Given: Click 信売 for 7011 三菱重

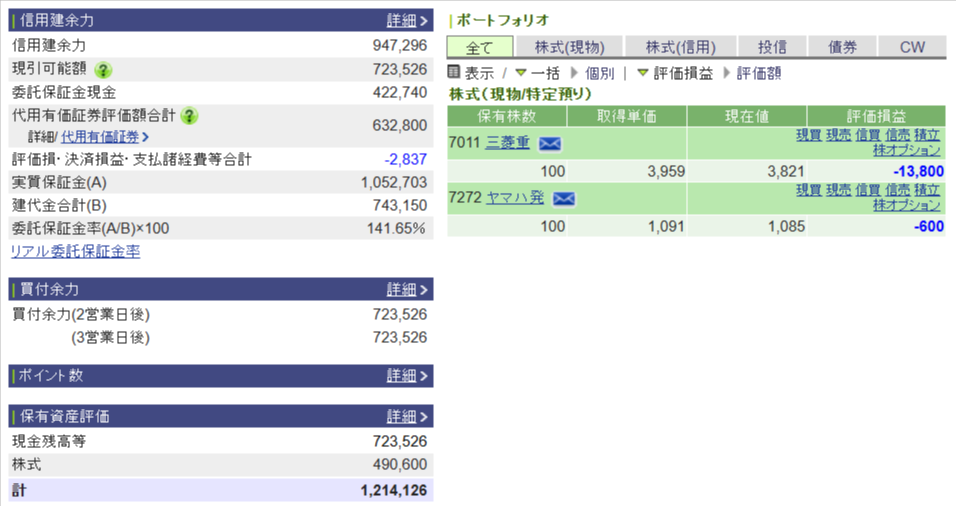Looking at the screenshot, I should [x=897, y=135].
